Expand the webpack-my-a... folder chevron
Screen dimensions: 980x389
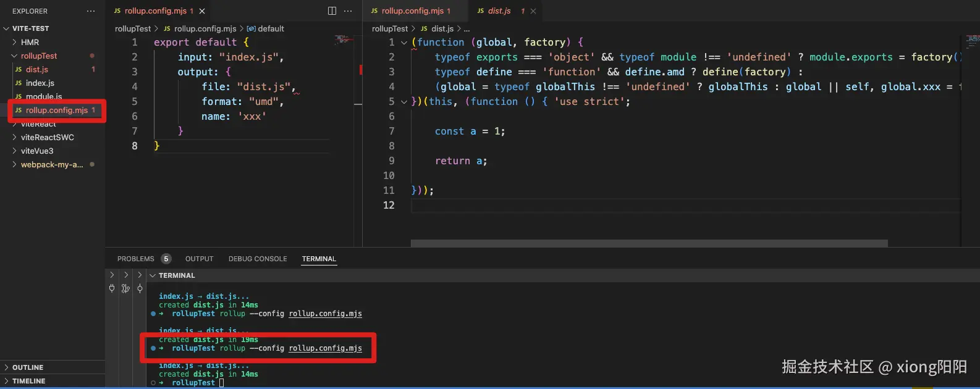(14, 165)
